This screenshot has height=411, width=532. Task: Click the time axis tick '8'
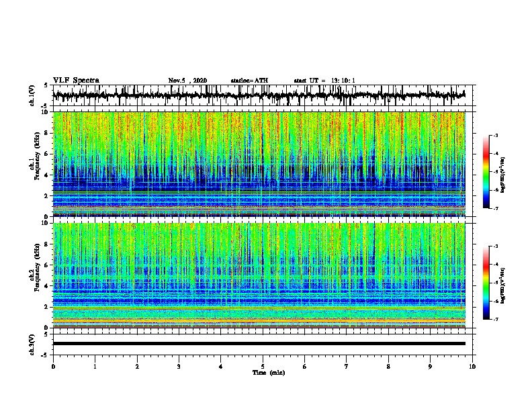pos(388,367)
